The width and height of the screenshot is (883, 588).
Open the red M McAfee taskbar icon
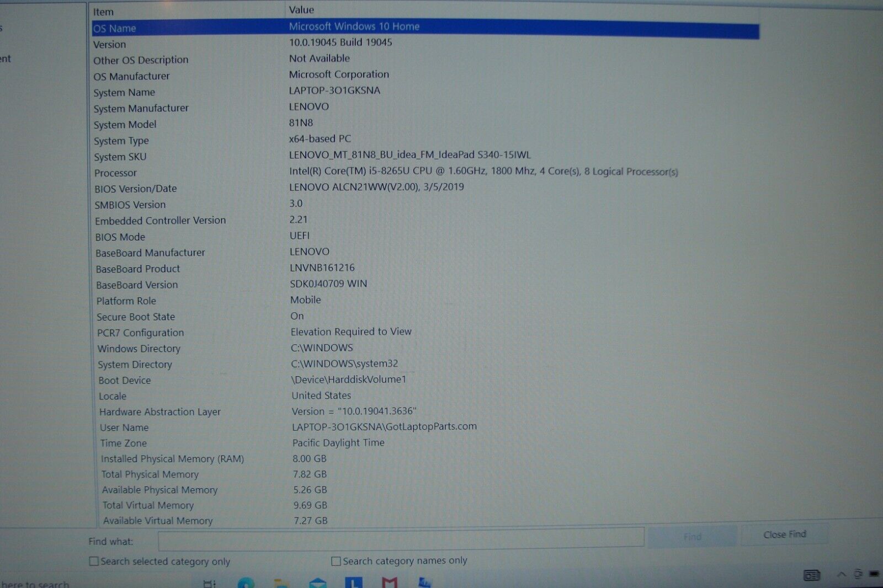tap(390, 582)
